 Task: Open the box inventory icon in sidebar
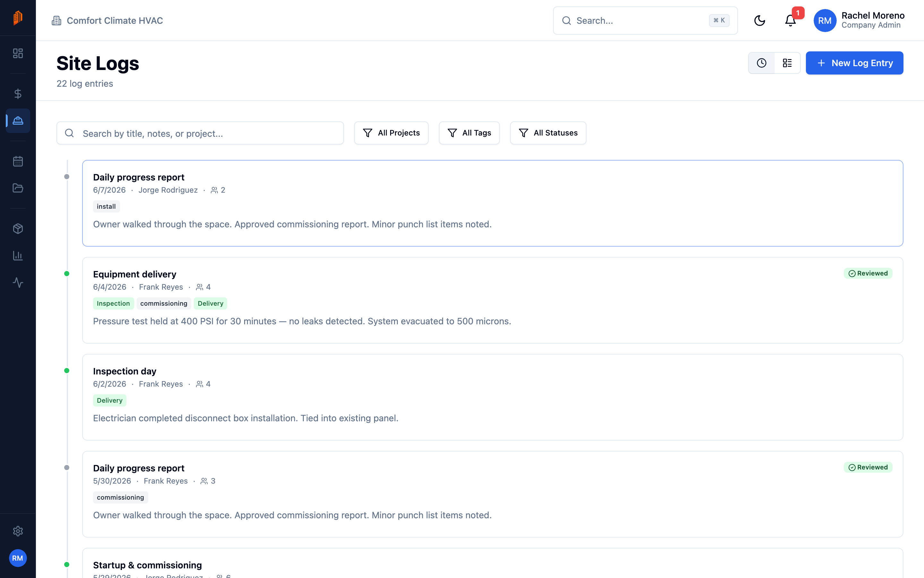[18, 229]
